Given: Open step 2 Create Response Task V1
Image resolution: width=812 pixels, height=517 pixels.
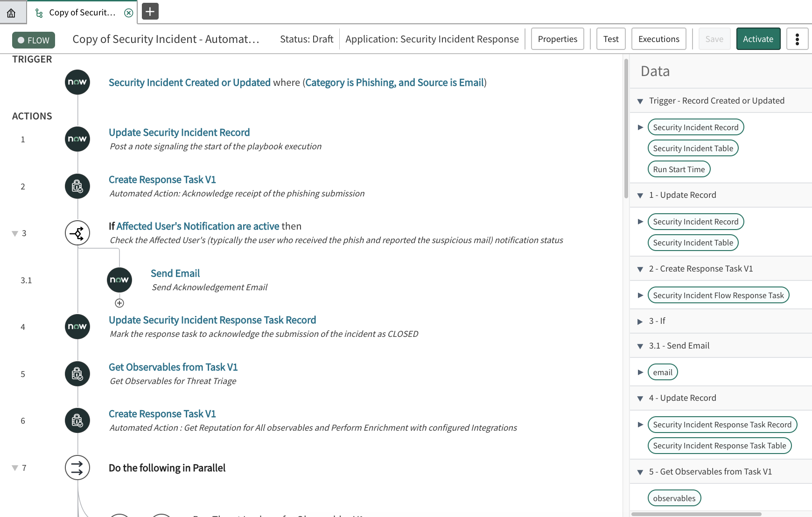Looking at the screenshot, I should (x=162, y=180).
